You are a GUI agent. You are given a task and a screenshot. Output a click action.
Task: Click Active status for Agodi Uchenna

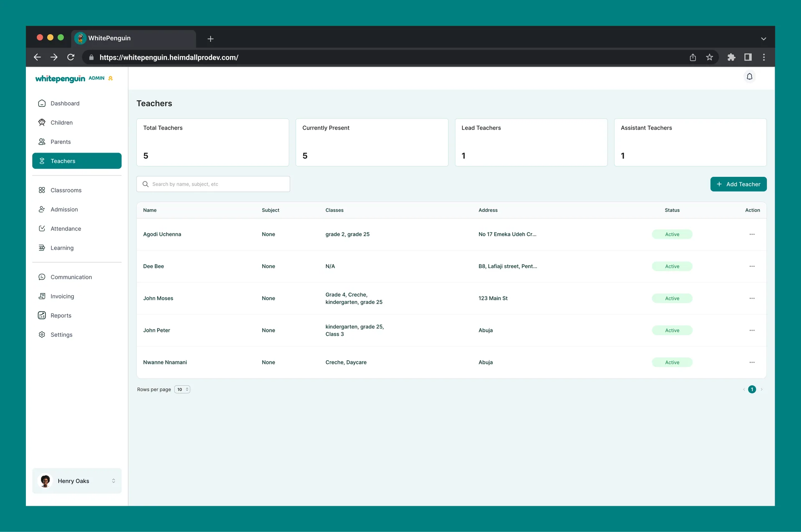(672, 234)
